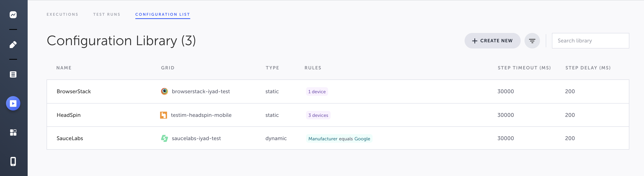Click the 'Manufacturer equals Google' rule tag
This screenshot has height=176, width=644.
tap(339, 139)
